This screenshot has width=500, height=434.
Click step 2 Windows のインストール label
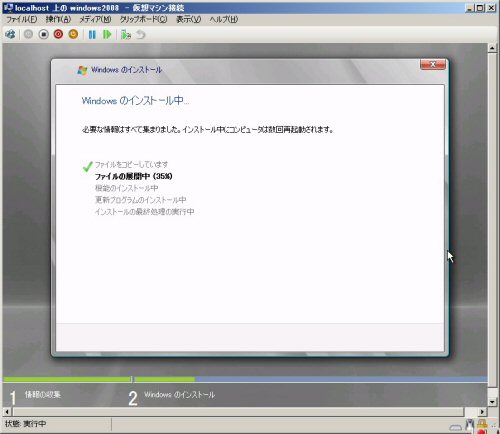[179, 395]
